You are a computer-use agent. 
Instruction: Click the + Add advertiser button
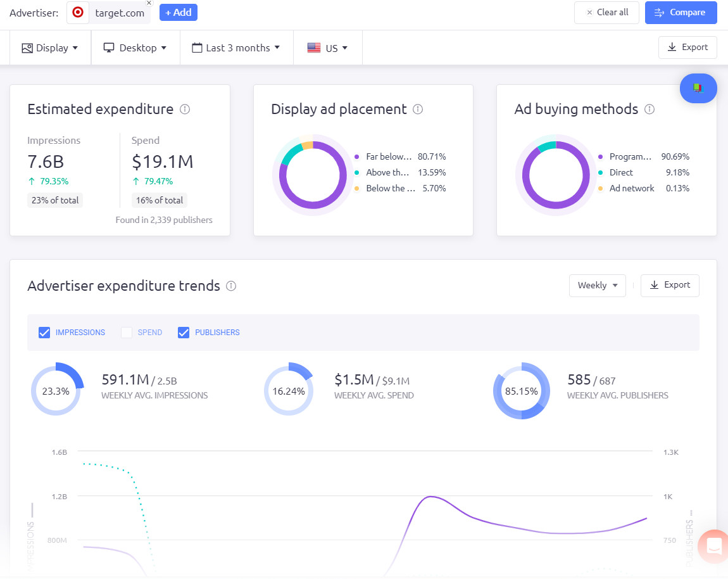coord(178,12)
